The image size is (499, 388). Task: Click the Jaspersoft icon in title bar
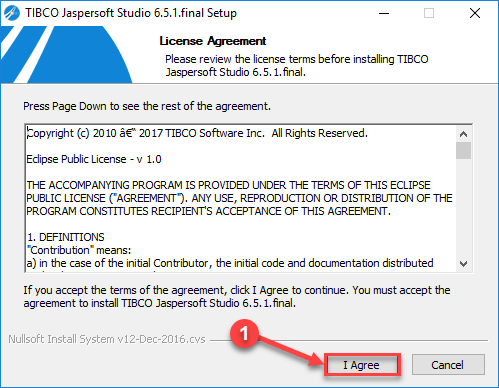pos(12,13)
